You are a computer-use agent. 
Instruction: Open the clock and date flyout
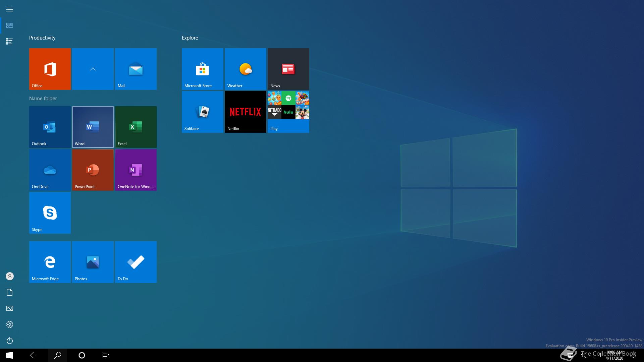tap(614, 355)
